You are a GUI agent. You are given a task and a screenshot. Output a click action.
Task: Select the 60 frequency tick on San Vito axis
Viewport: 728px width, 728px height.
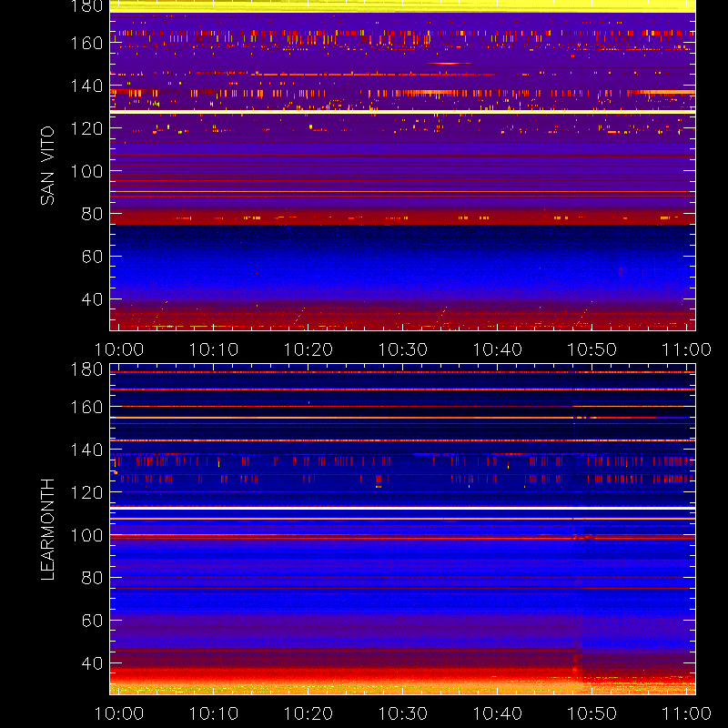[92, 257]
